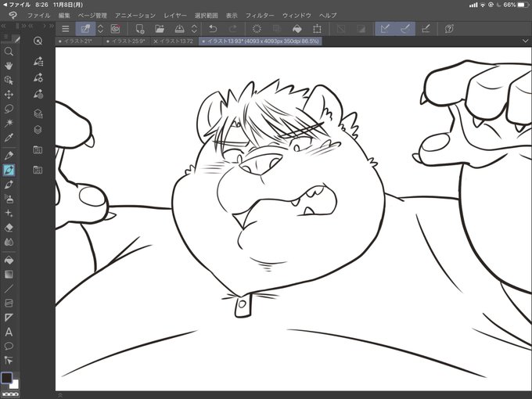Select the Brush tool below pencil
532x399 pixels.
click(9, 185)
